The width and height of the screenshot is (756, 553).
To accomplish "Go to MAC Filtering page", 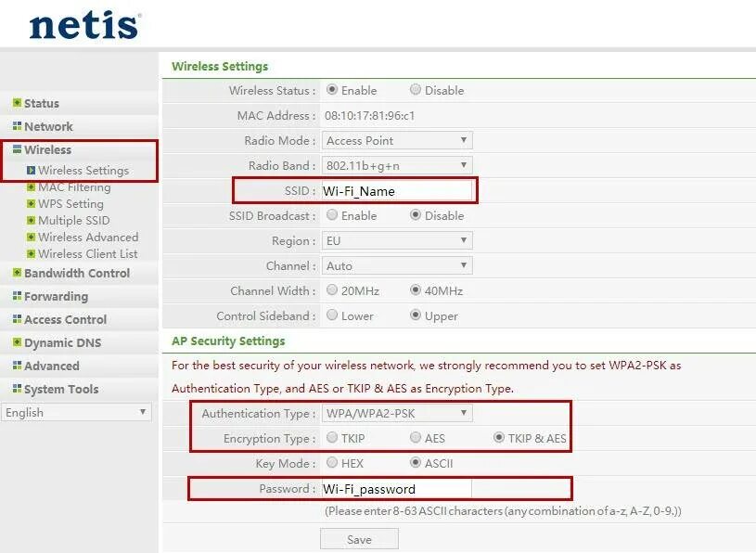I will tap(74, 187).
